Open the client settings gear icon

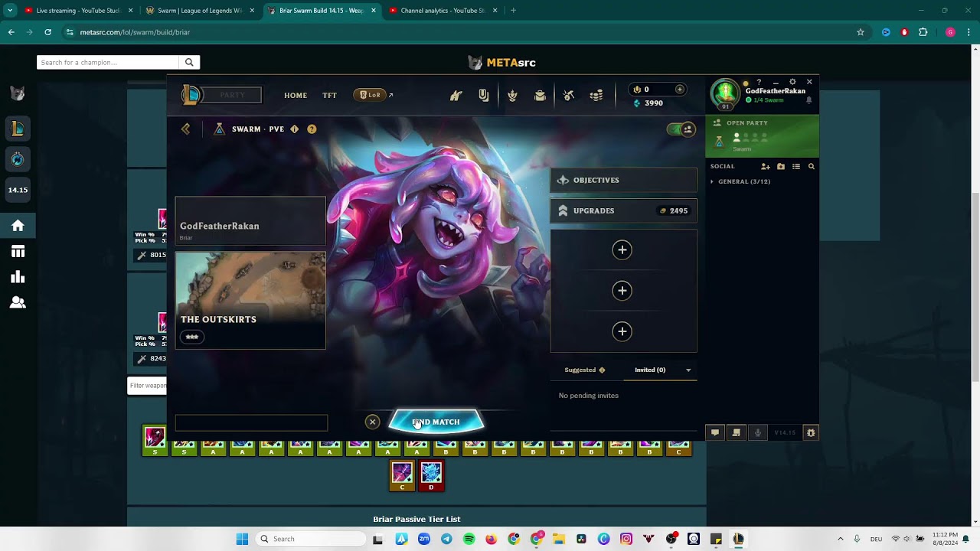coord(792,82)
